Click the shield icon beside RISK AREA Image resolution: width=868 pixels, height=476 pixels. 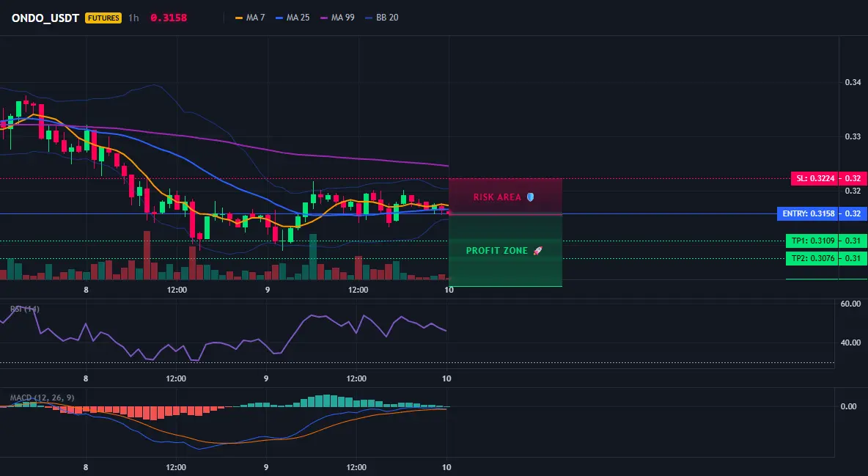(530, 197)
